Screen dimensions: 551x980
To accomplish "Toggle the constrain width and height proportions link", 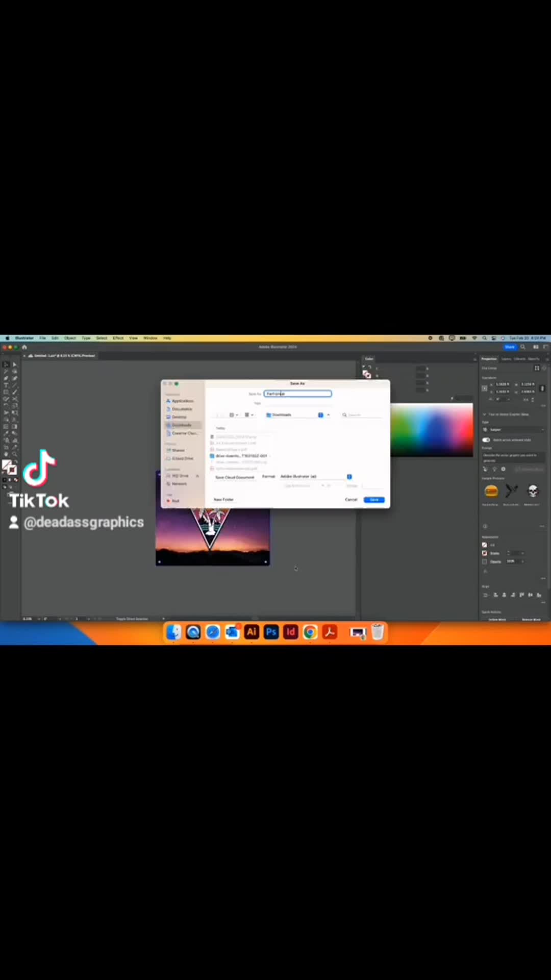I will coord(542,388).
